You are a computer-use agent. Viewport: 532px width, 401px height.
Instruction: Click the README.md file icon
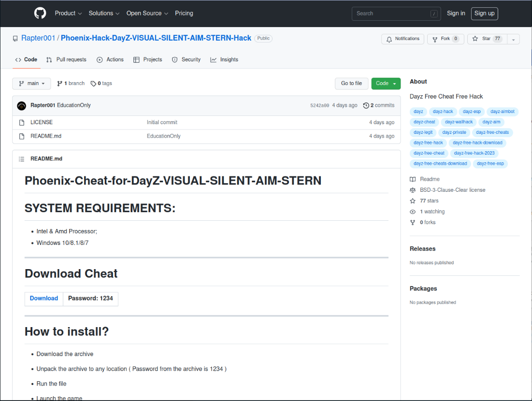coord(22,136)
